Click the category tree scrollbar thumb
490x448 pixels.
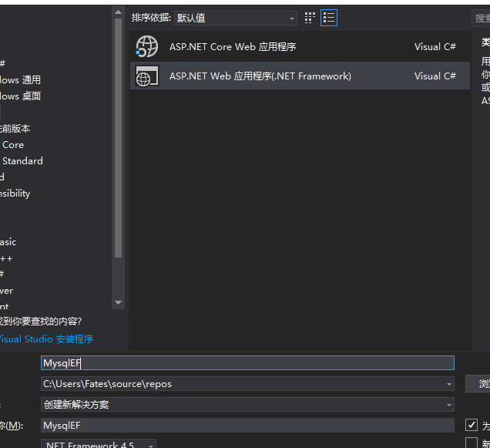point(118,138)
